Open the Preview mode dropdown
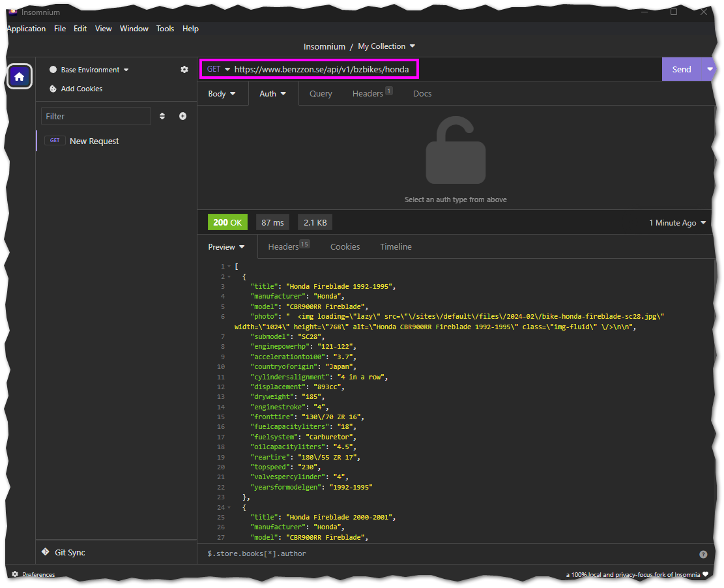 coord(226,247)
